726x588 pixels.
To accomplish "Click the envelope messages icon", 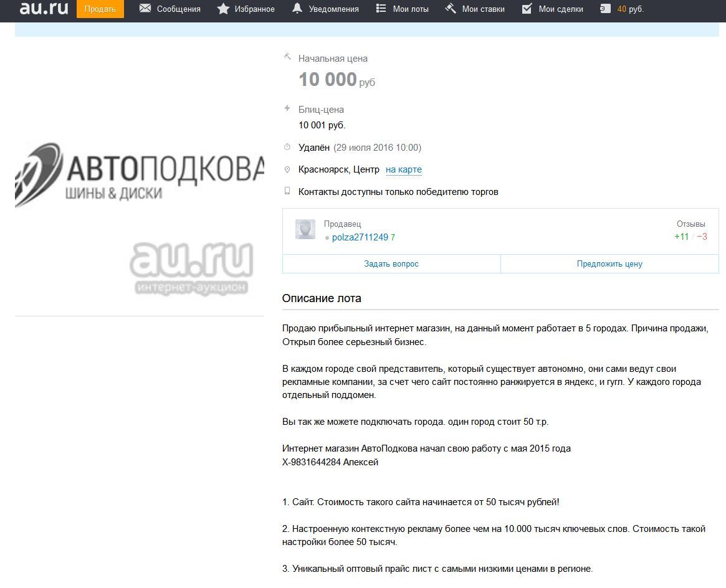I will pos(145,8).
